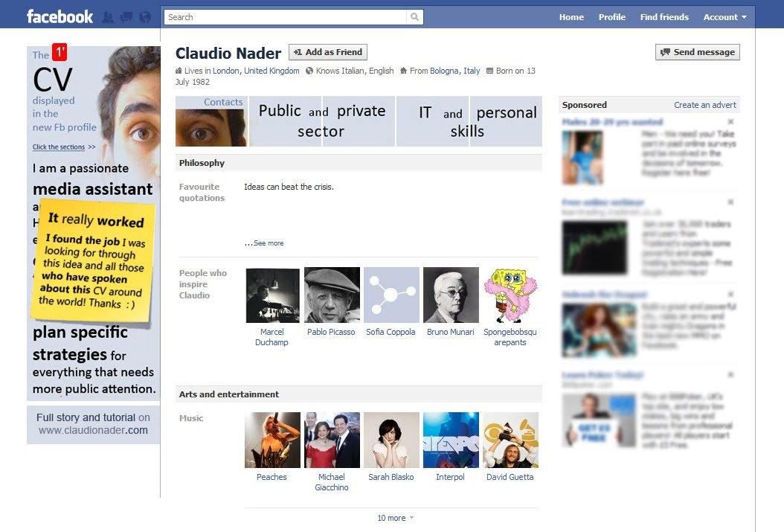Open Pablo Picasso photo
This screenshot has height=532, width=784.
tap(332, 295)
